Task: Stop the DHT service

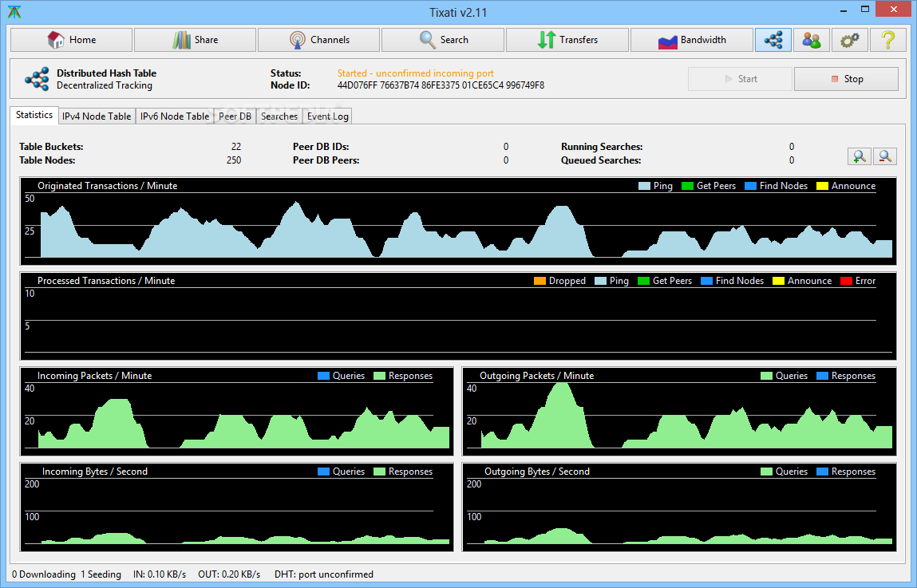Action: point(846,79)
